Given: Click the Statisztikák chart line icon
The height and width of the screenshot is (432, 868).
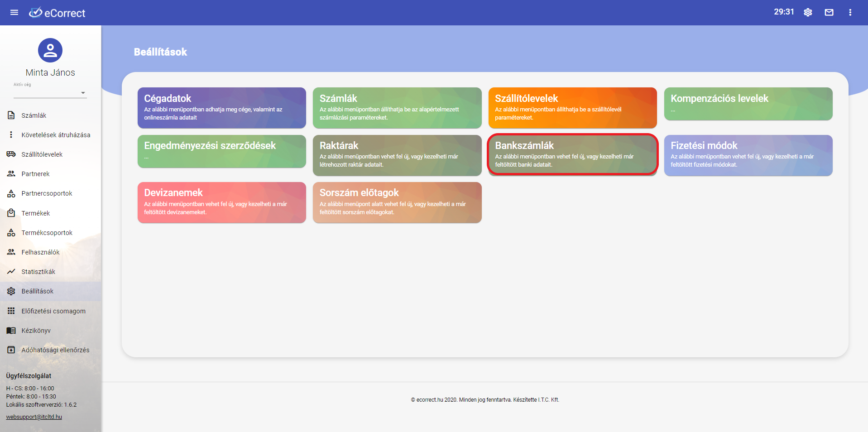Looking at the screenshot, I should (11, 272).
